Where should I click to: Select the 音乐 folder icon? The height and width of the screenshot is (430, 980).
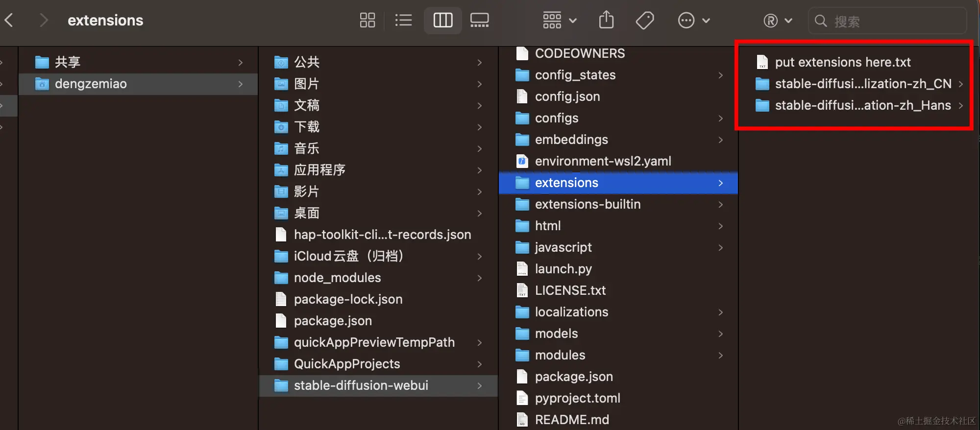281,148
